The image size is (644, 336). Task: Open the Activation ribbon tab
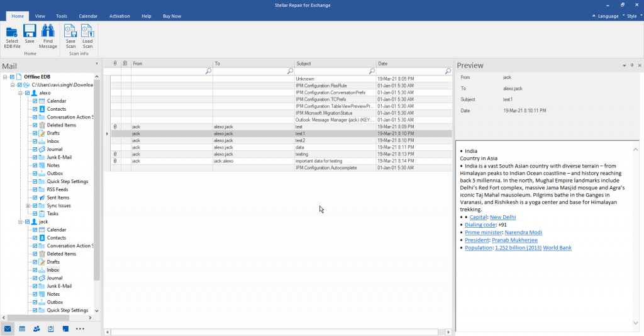119,16
